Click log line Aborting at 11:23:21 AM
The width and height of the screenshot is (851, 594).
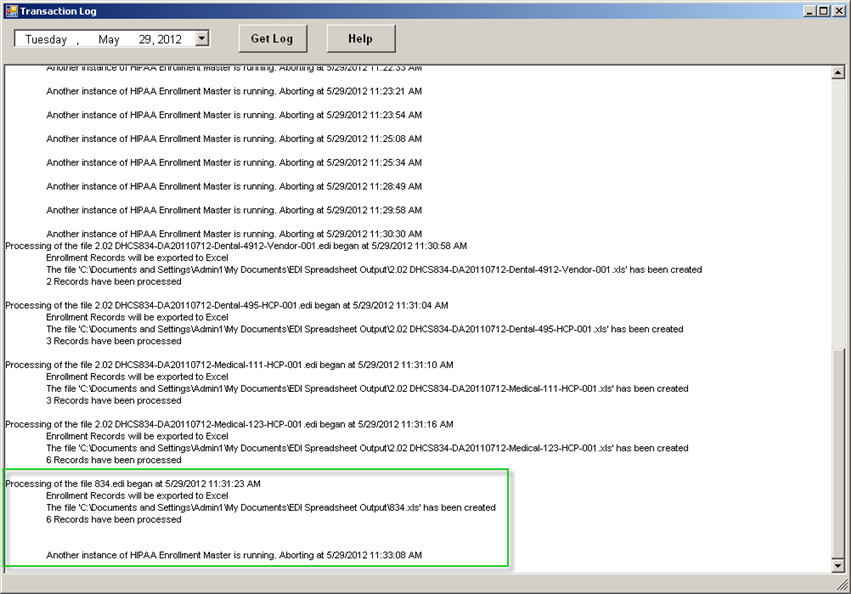(x=234, y=91)
